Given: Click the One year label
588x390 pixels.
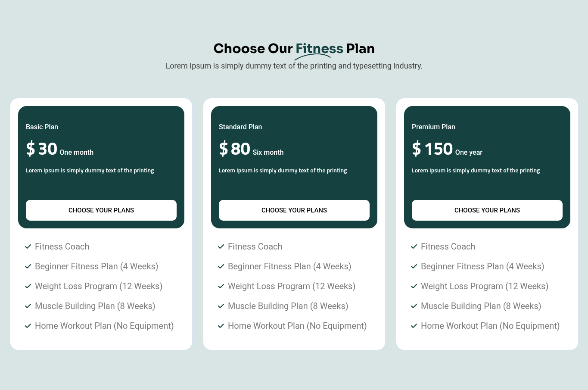Looking at the screenshot, I should [x=469, y=153].
